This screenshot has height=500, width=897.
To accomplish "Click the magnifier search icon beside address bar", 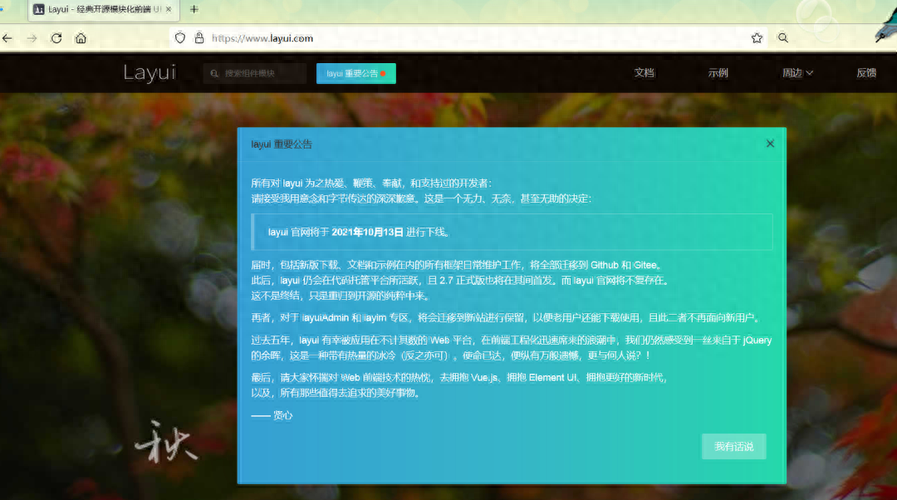I will click(783, 38).
